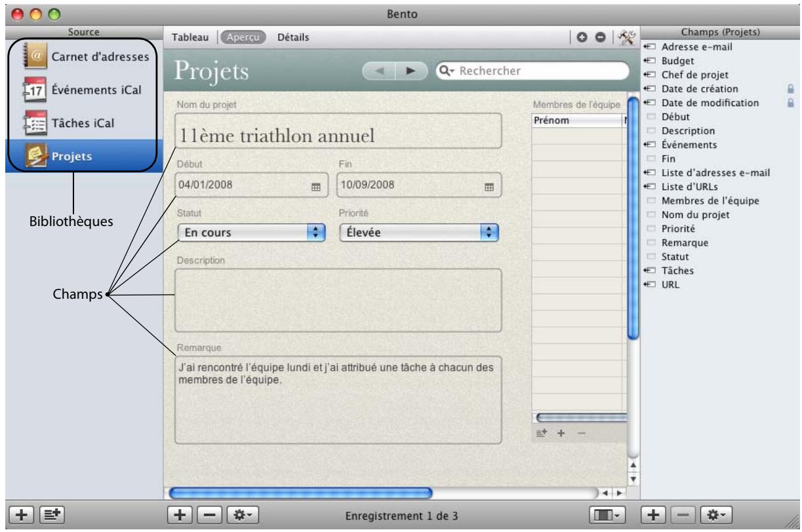Click the Fin date field
This screenshot has height=532, width=802.
[419, 185]
